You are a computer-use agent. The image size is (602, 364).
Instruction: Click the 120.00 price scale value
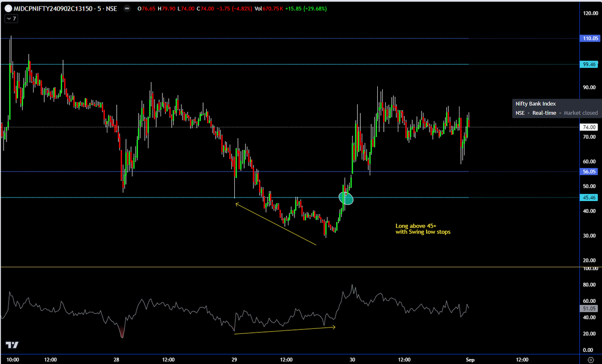click(x=590, y=14)
